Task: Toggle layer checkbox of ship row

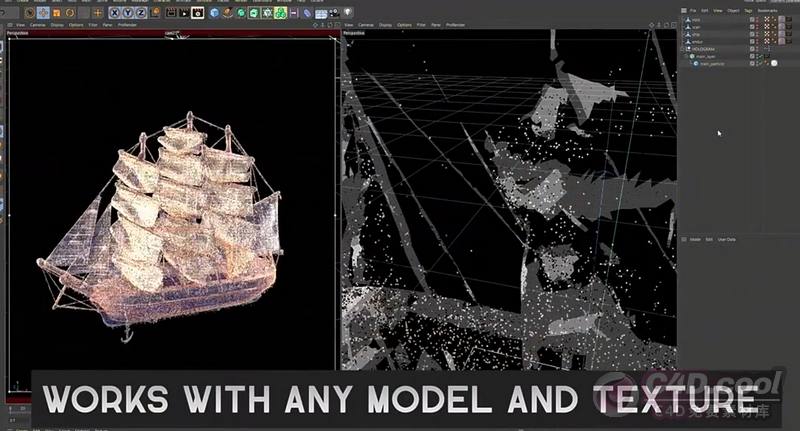Action: click(752, 34)
